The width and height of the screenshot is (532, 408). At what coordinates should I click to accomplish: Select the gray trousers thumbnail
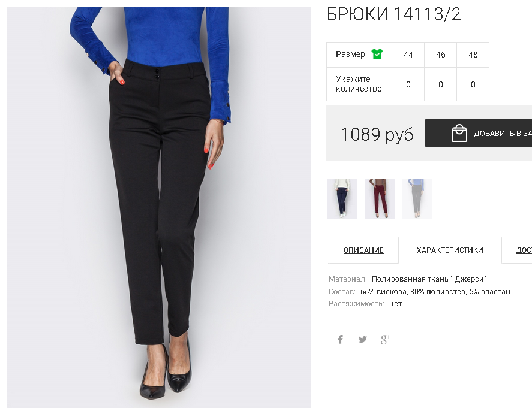coord(417,199)
